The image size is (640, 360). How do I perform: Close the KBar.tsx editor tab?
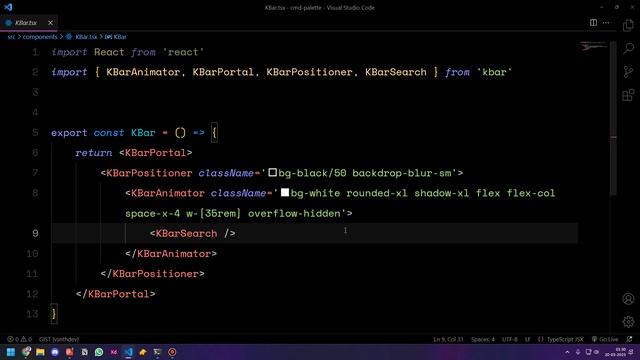click(x=50, y=23)
